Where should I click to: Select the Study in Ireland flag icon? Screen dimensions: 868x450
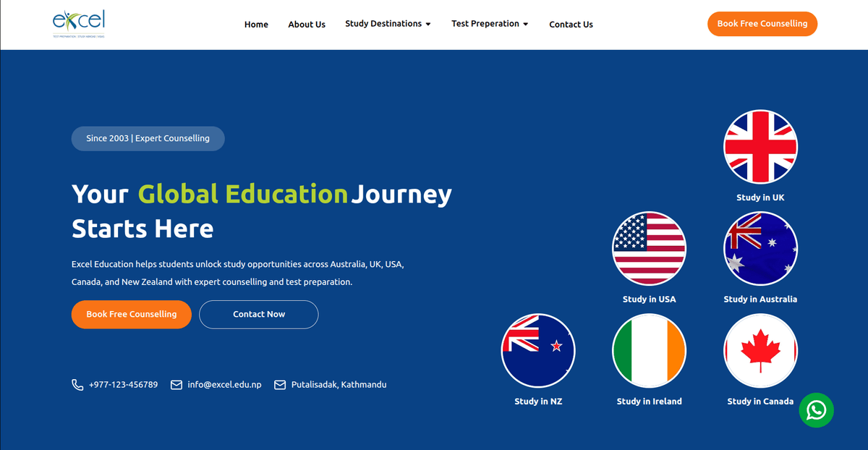click(x=649, y=351)
